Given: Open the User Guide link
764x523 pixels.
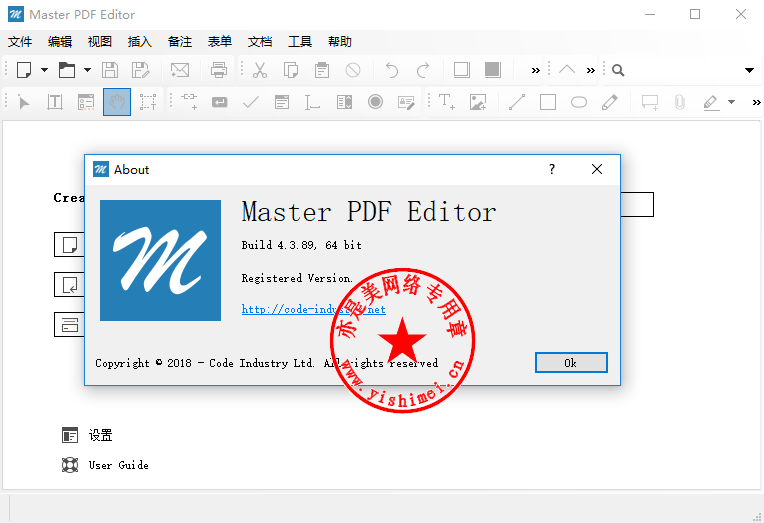Looking at the screenshot, I should pyautogui.click(x=105, y=465).
